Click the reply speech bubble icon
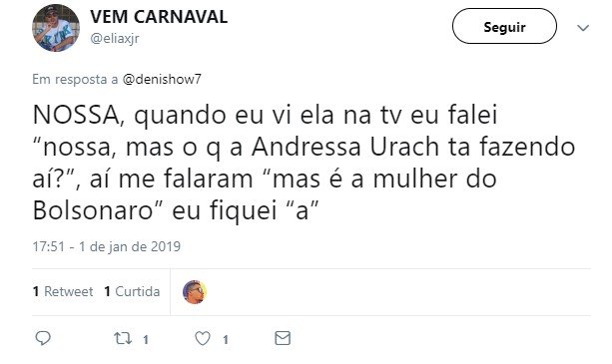Image resolution: width=612 pixels, height=364 pixels. tap(43, 338)
